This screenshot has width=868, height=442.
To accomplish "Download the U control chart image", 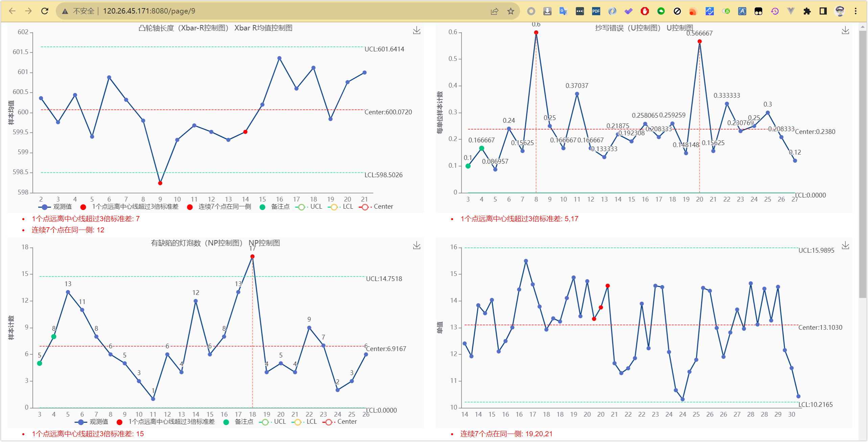I will (845, 30).
